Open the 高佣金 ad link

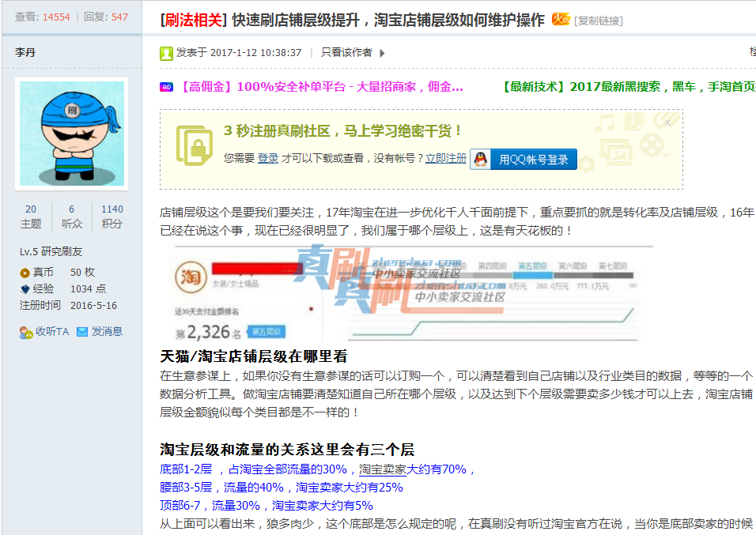click(x=321, y=87)
